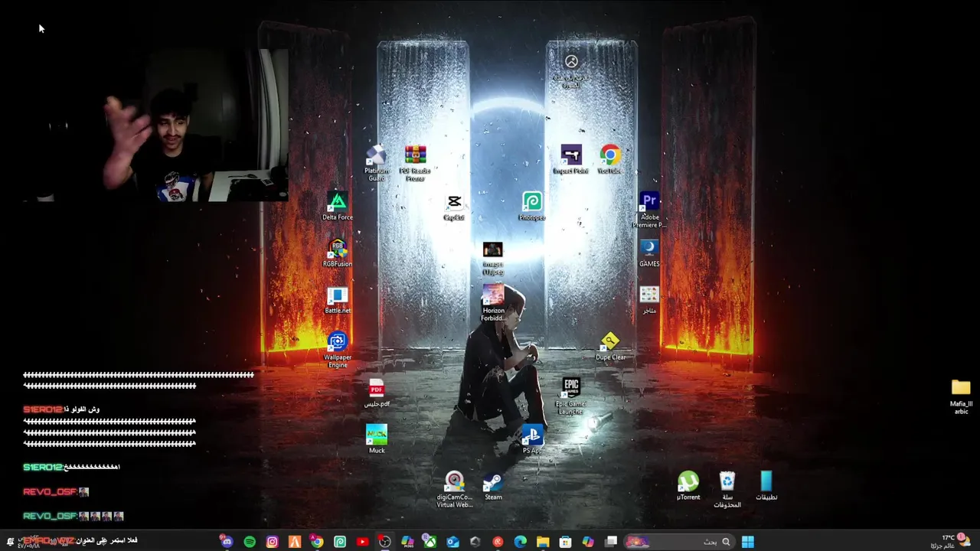Open Instagram from the taskbar
This screenshot has height=551, width=980.
point(272,542)
